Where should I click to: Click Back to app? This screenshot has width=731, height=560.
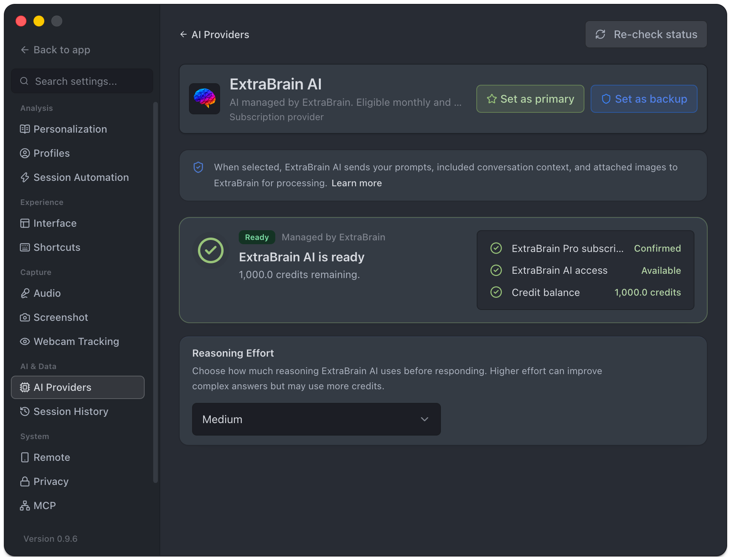point(55,50)
